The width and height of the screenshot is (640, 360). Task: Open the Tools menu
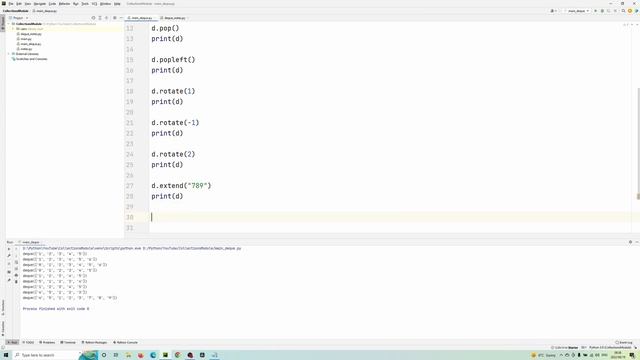coord(85,4)
